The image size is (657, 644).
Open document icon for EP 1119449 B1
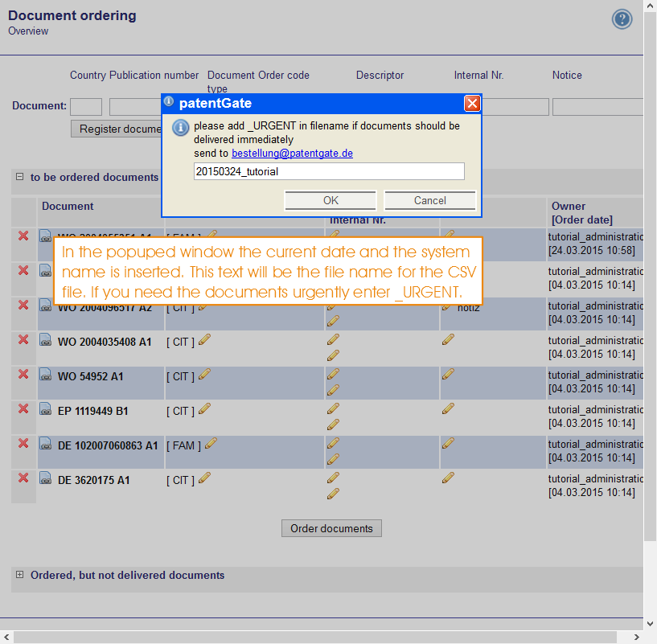click(45, 409)
